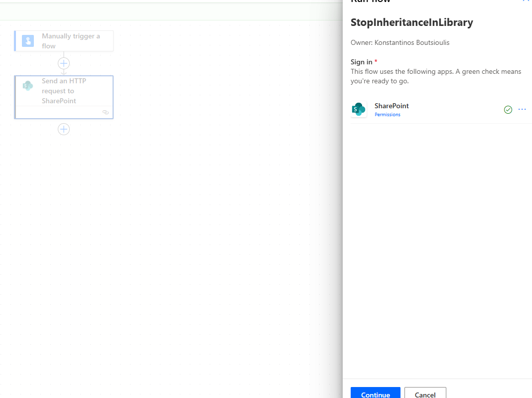Click the StopInheritanceInLibrary flow title
The image size is (532, 398).
(411, 22)
